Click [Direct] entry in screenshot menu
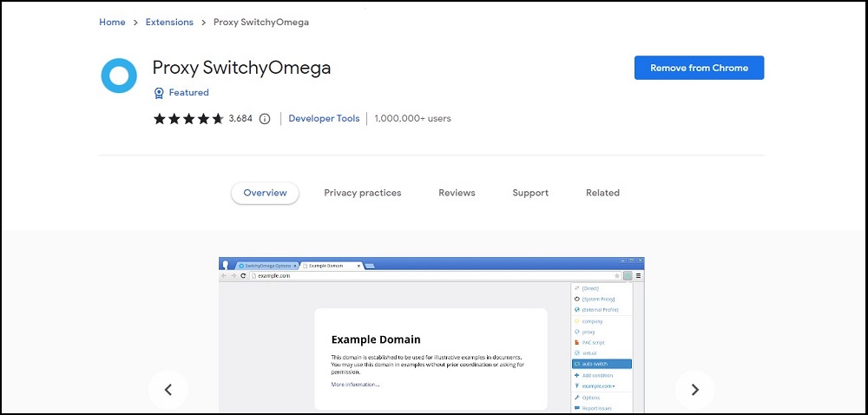The width and height of the screenshot is (868, 415). pos(590,288)
